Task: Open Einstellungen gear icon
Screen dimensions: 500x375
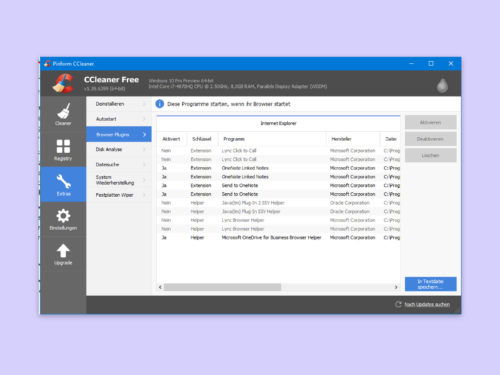Action: point(63,216)
